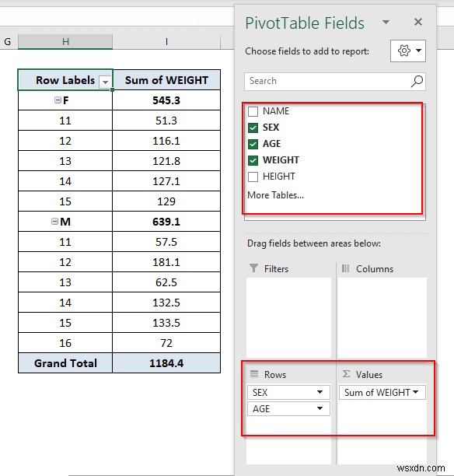Select the cell with value 132.5

pos(166,303)
